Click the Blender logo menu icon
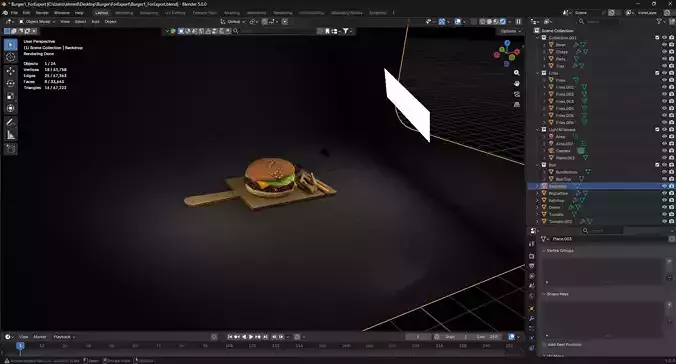 click(5, 13)
